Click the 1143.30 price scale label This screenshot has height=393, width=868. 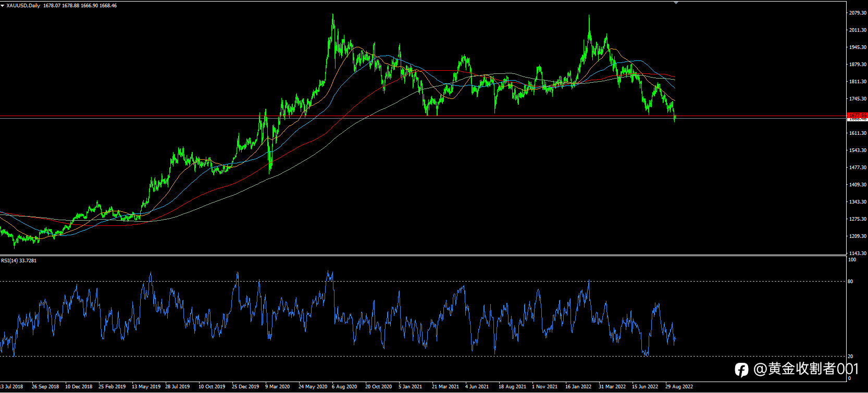[858, 253]
